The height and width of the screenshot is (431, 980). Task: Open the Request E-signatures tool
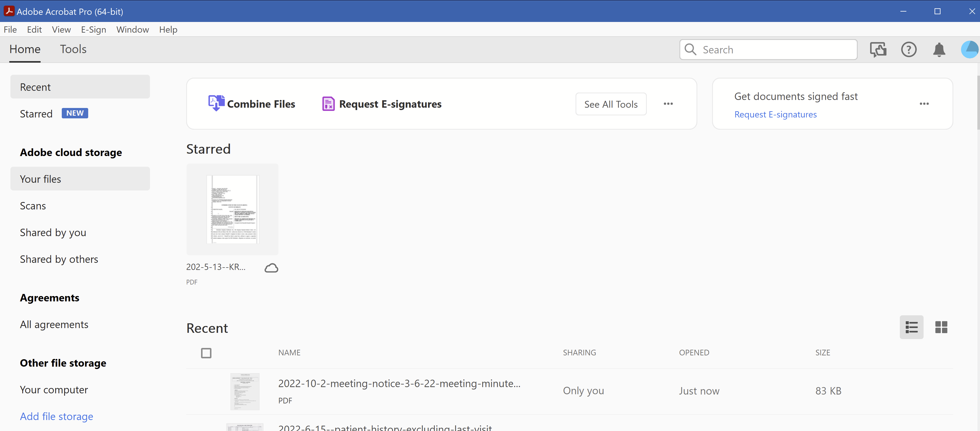(382, 104)
